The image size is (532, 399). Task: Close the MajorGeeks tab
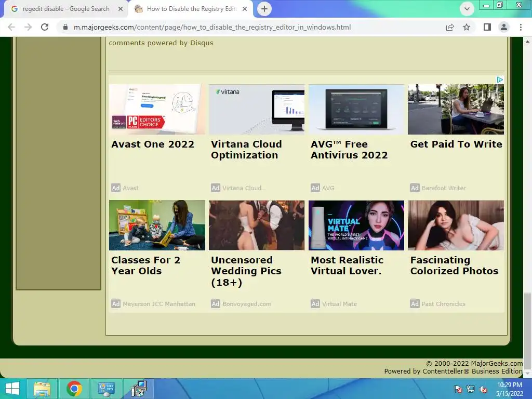(x=245, y=9)
